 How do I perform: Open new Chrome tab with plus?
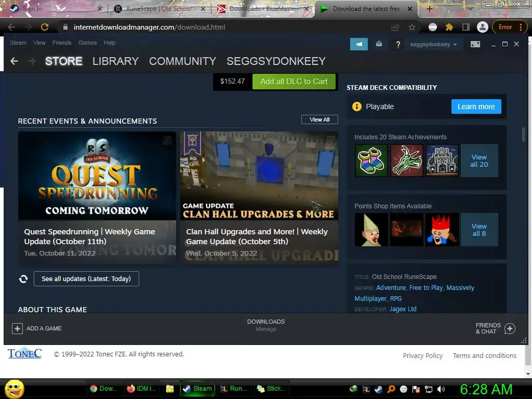pyautogui.click(x=429, y=9)
